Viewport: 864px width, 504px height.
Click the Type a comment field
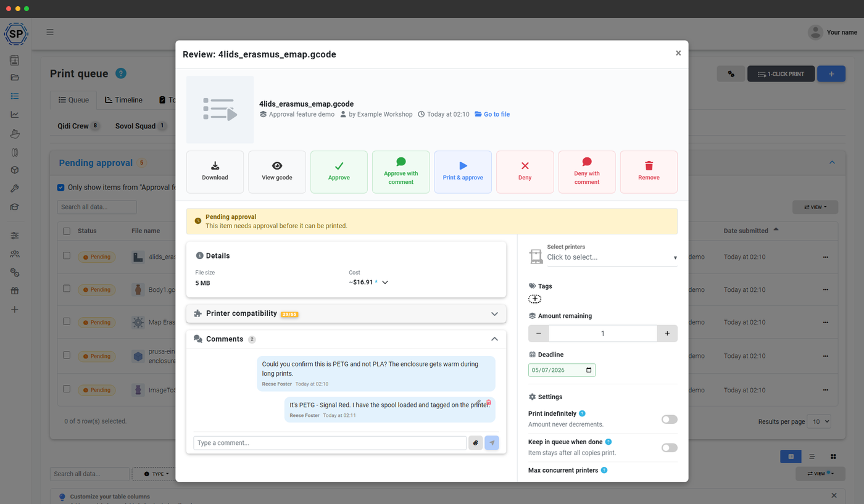point(330,443)
